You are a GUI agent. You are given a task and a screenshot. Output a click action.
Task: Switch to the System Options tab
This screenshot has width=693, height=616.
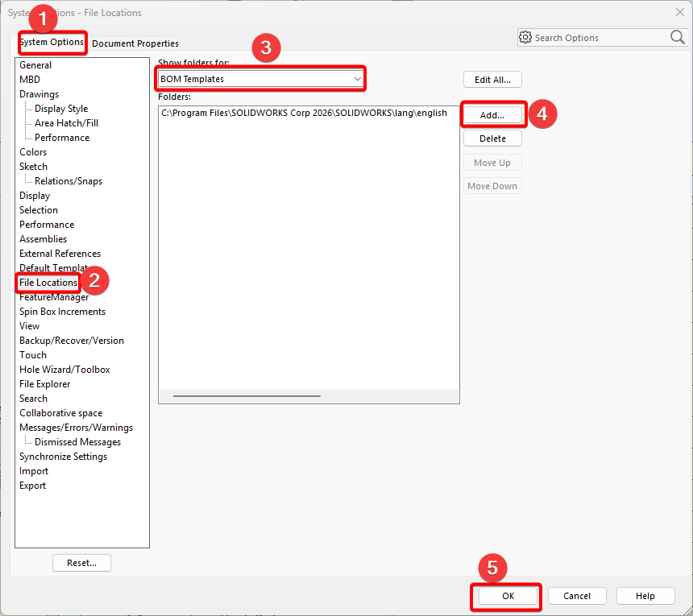(x=52, y=43)
